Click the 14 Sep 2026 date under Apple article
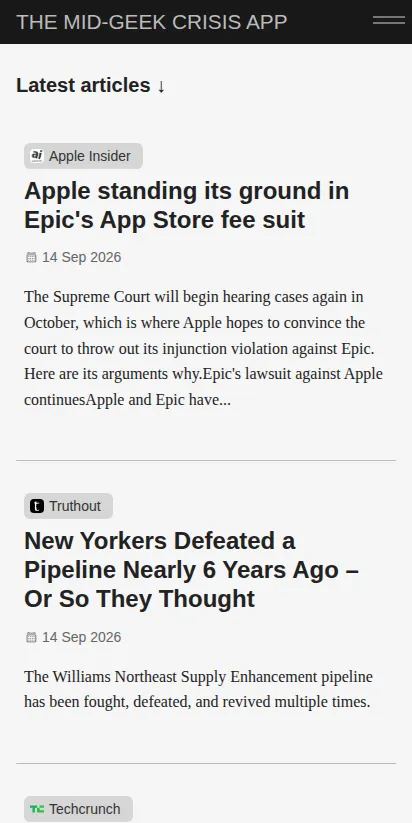The height and width of the screenshot is (823, 412). 81,257
